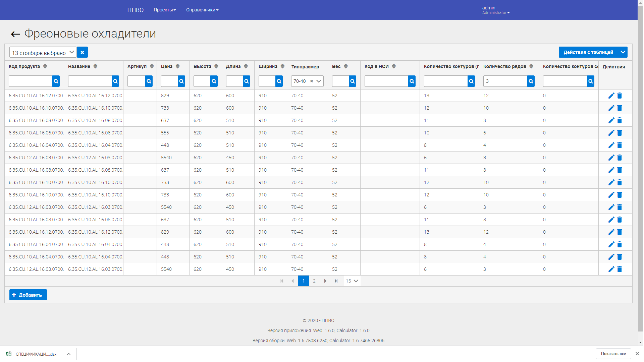Screen dimensions: 644x362
Task: Sort table by Название column
Action: click(x=95, y=66)
